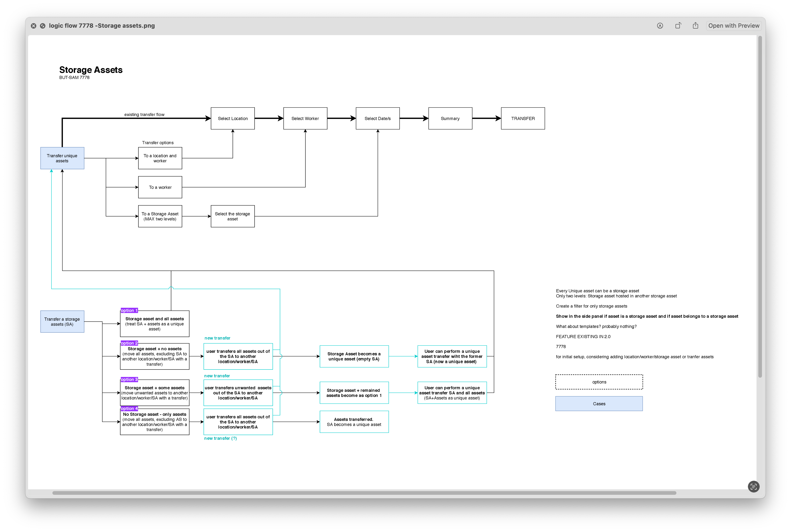
Task: Open the Share menu
Action: pyautogui.click(x=695, y=26)
